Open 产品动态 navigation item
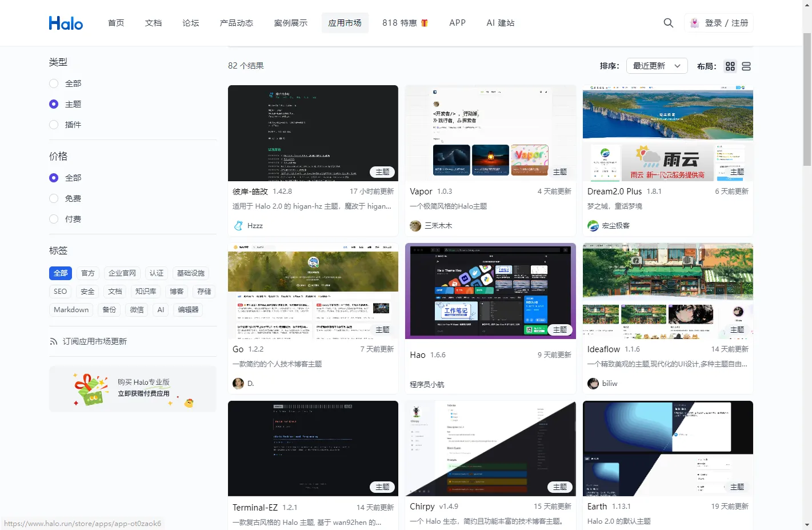Image resolution: width=812 pixels, height=530 pixels. click(x=237, y=23)
